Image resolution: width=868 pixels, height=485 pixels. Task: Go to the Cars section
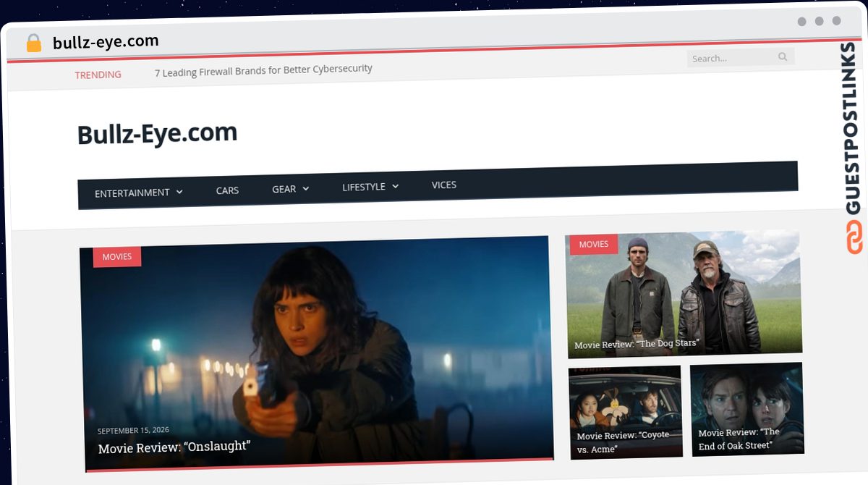point(227,190)
